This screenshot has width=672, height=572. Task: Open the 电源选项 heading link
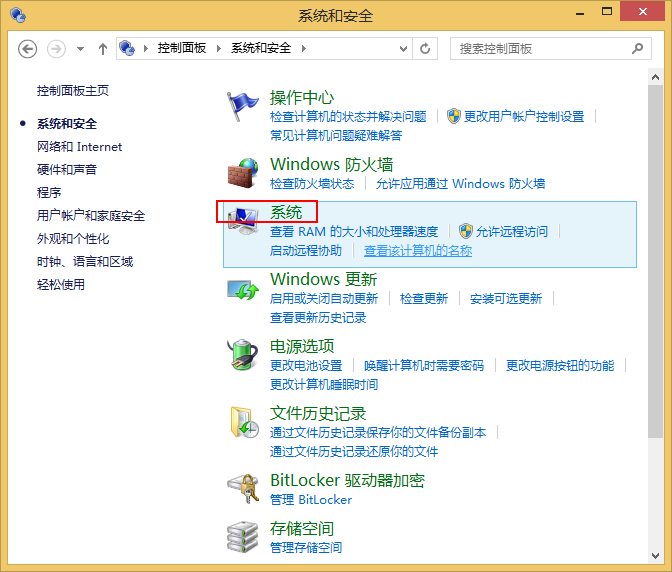coord(302,346)
